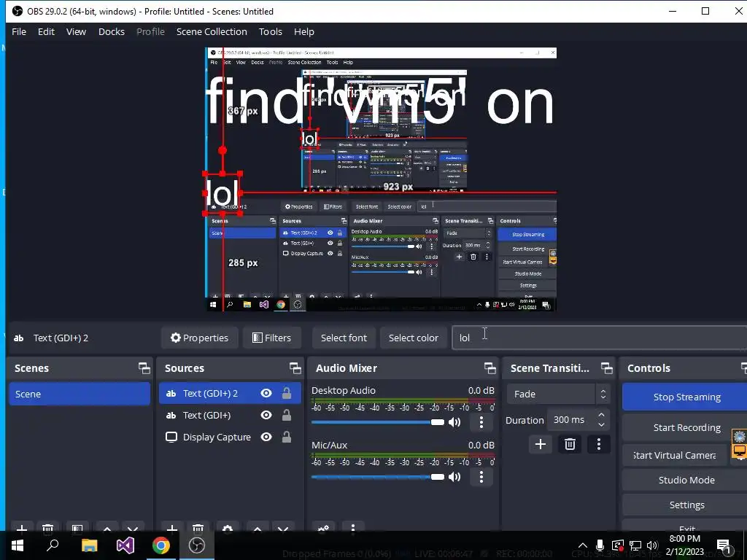Lock the Text (GDI+) 2 source
This screenshot has height=560, width=747.
click(286, 393)
